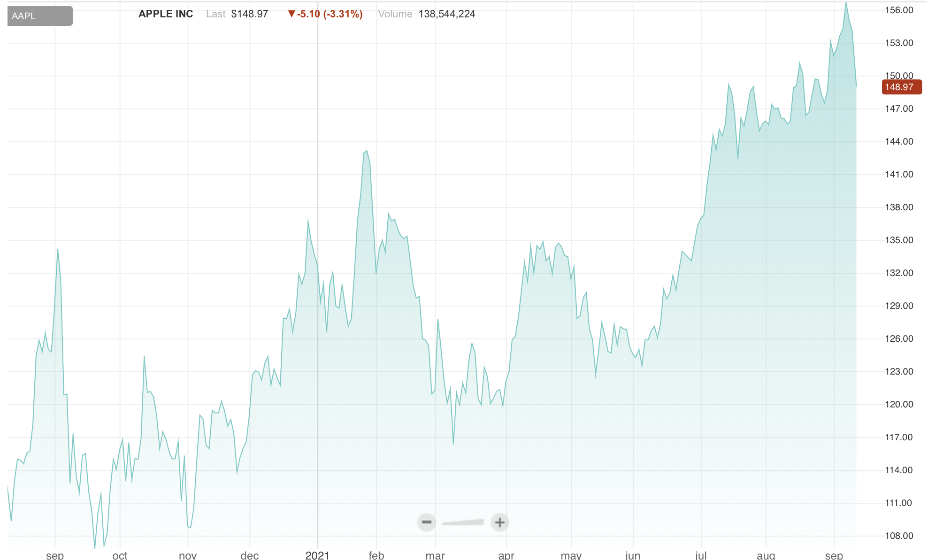Click the feb month axis label
Viewport: 928px width, 560px height.
click(376, 555)
